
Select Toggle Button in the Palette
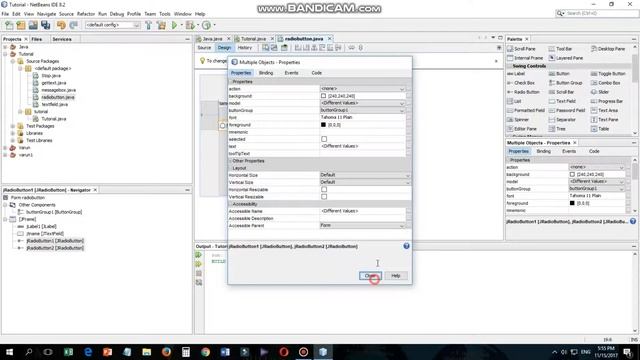(608, 73)
